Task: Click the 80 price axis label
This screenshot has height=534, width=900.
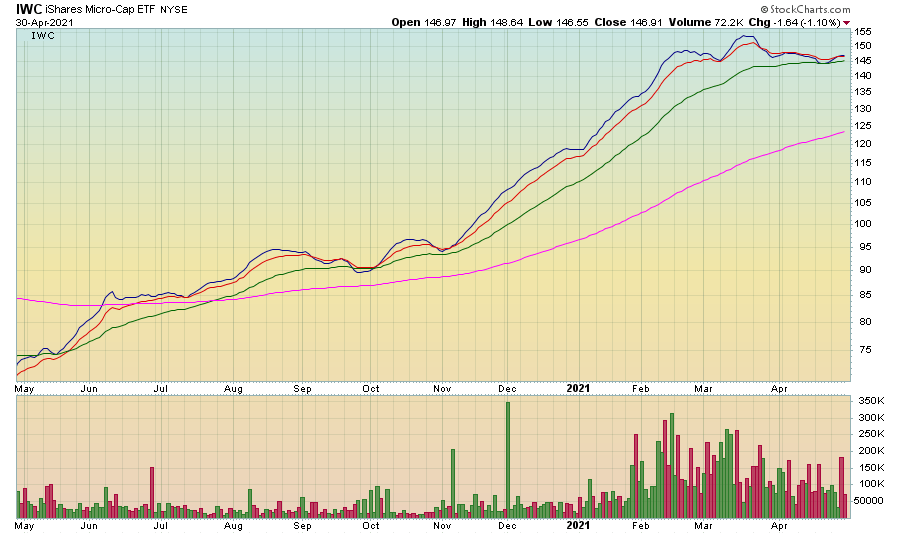Action: tap(866, 322)
